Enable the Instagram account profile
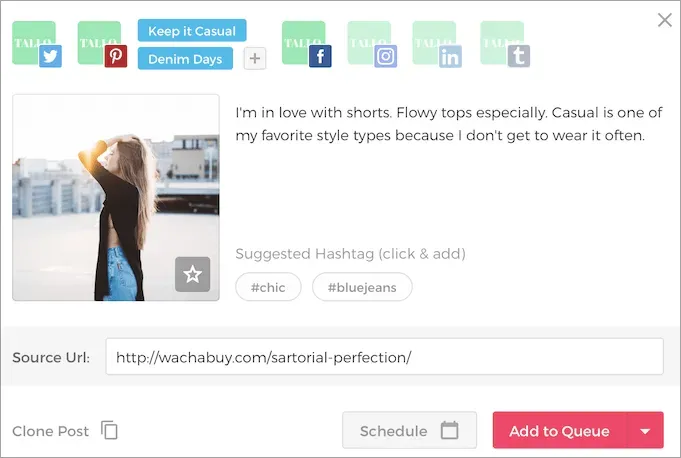This screenshot has height=458, width=681. (x=371, y=44)
